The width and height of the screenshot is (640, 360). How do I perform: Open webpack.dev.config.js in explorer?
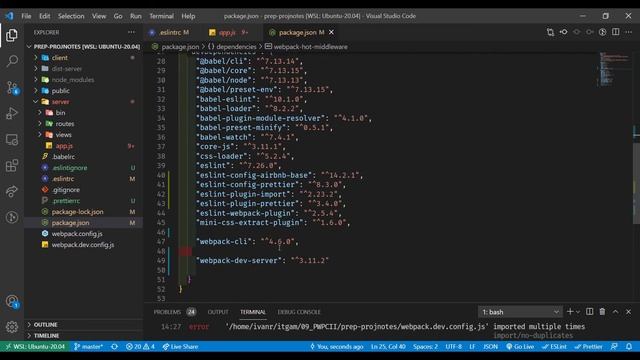(x=82, y=245)
